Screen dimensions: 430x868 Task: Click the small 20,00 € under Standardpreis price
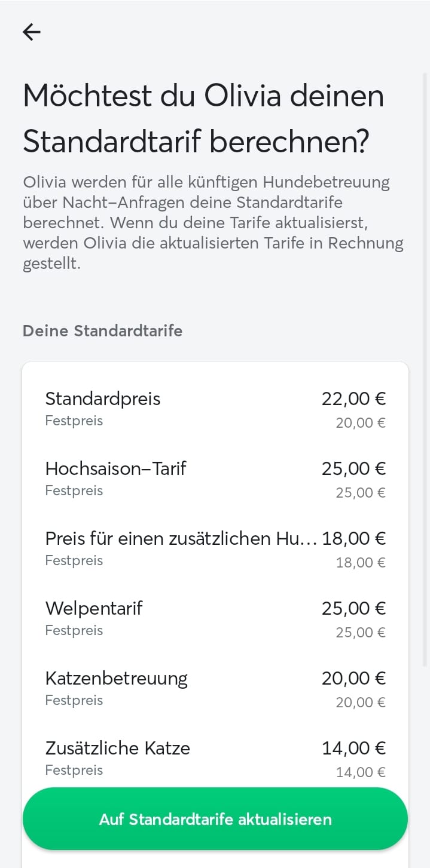(360, 423)
